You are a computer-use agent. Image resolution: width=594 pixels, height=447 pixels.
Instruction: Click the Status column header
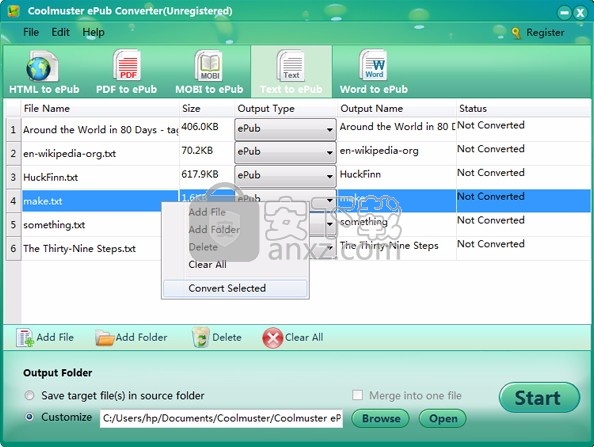(523, 108)
